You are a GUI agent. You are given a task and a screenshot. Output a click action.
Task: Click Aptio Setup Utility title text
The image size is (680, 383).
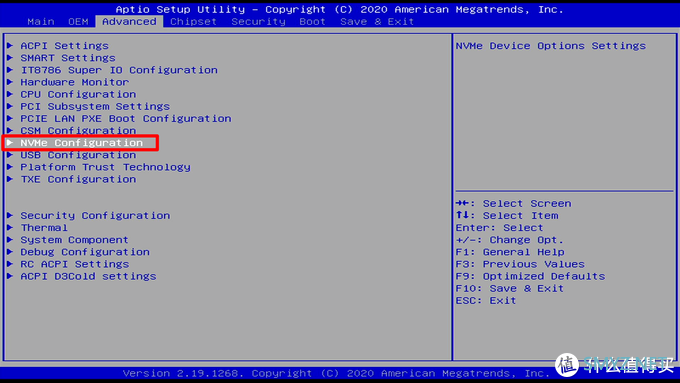pos(340,10)
